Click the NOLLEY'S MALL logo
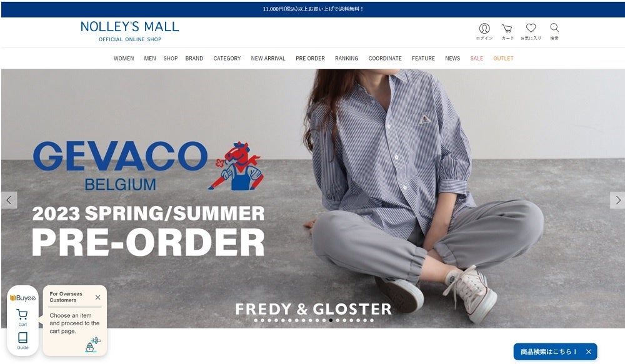 pyautogui.click(x=129, y=31)
